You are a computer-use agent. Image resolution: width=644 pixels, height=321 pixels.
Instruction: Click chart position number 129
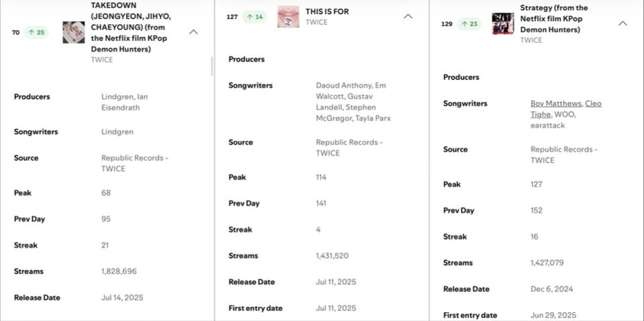click(447, 24)
